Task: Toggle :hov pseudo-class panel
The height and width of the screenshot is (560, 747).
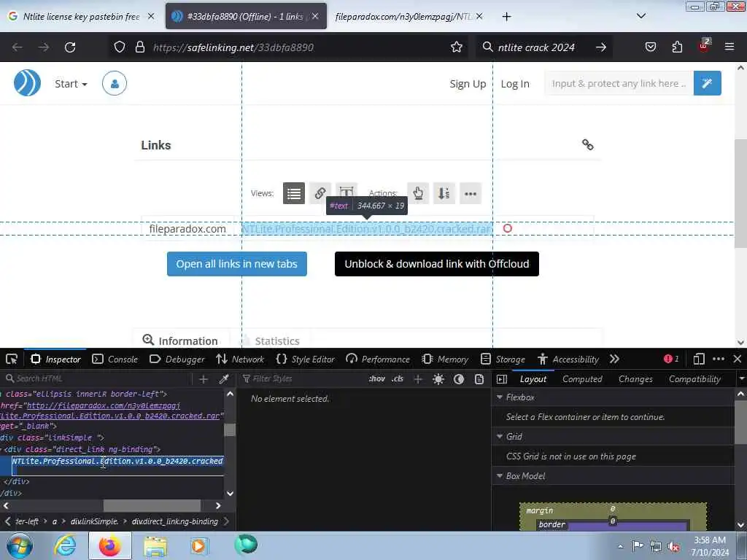Action: (377, 378)
